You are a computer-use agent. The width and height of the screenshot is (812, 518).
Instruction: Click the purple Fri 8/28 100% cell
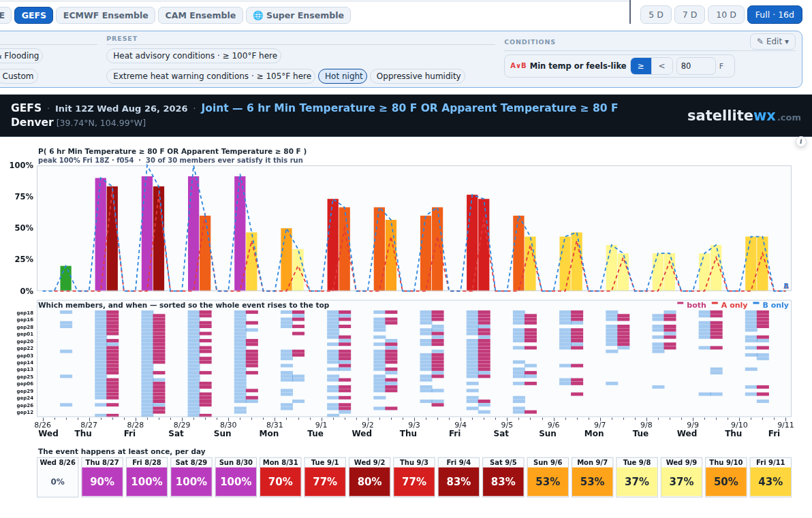146,482
